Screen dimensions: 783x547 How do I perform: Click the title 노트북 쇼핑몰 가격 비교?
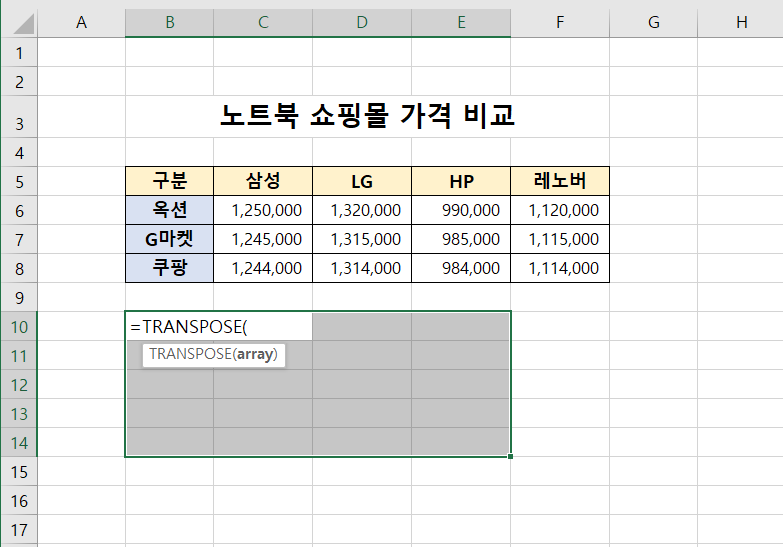pos(367,115)
